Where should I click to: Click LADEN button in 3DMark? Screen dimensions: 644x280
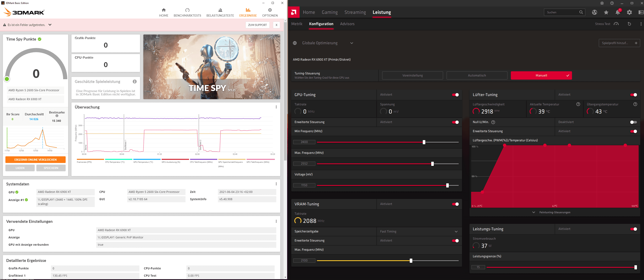(20, 168)
